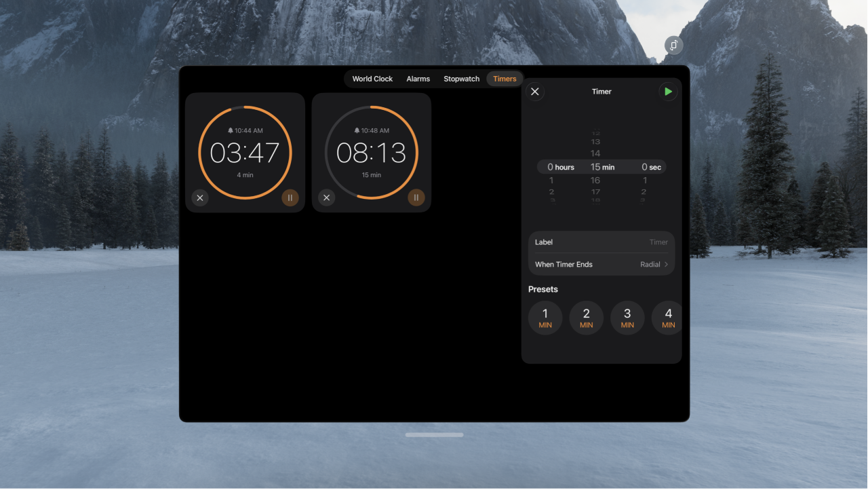
Task: Switch to the World Clock tab
Action: [x=372, y=78]
